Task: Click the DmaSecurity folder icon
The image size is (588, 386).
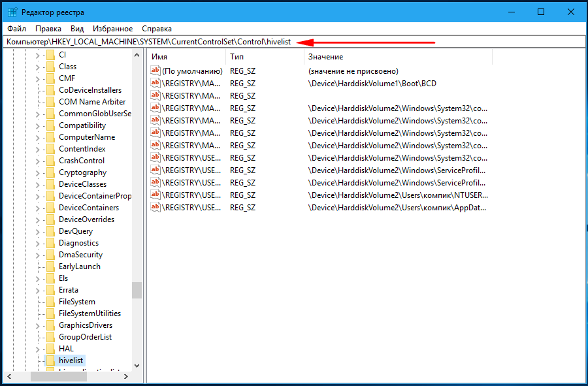Action: pyautogui.click(x=50, y=255)
